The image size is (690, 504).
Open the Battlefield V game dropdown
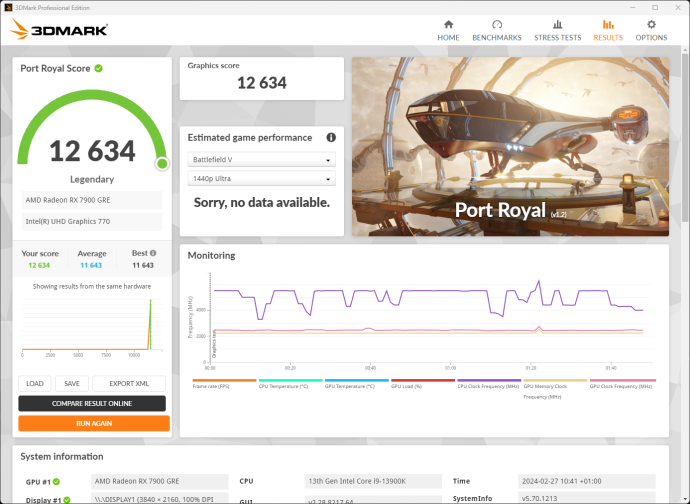tap(261, 159)
